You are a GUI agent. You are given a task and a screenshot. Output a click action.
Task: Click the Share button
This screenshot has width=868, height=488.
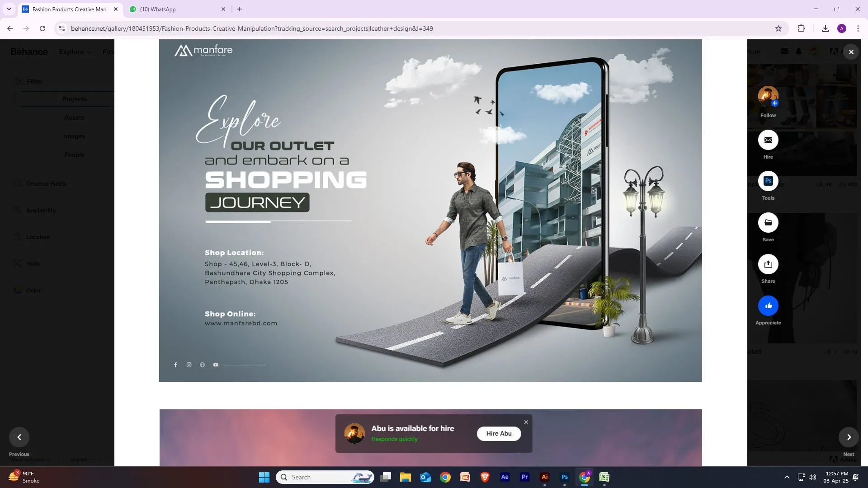(768, 264)
